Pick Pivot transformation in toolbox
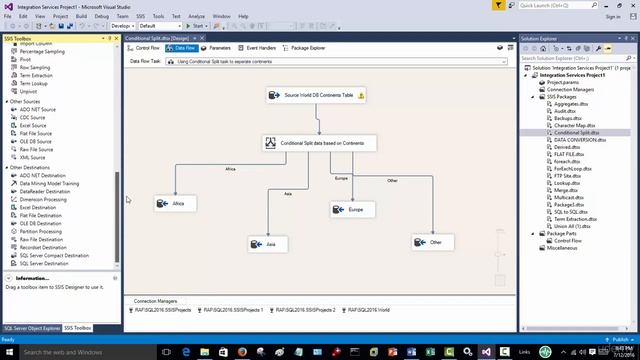The image size is (640, 360). [25, 60]
